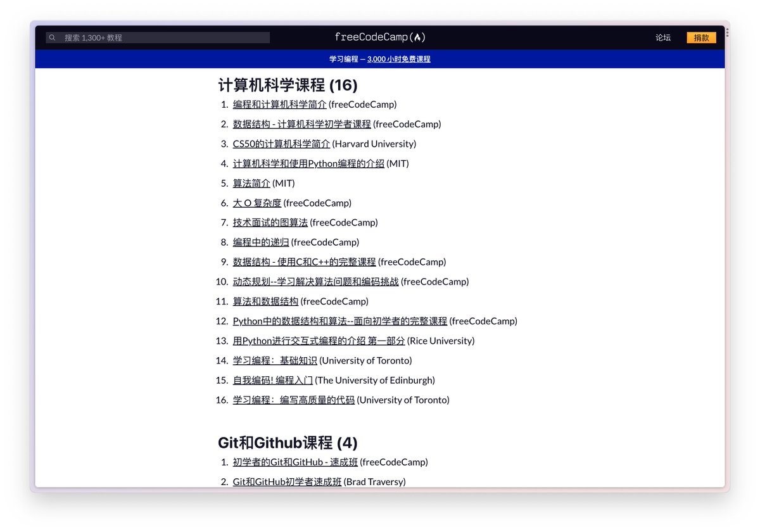Open 大 O 复杂度 link
The width and height of the screenshot is (760, 532).
pyautogui.click(x=257, y=203)
